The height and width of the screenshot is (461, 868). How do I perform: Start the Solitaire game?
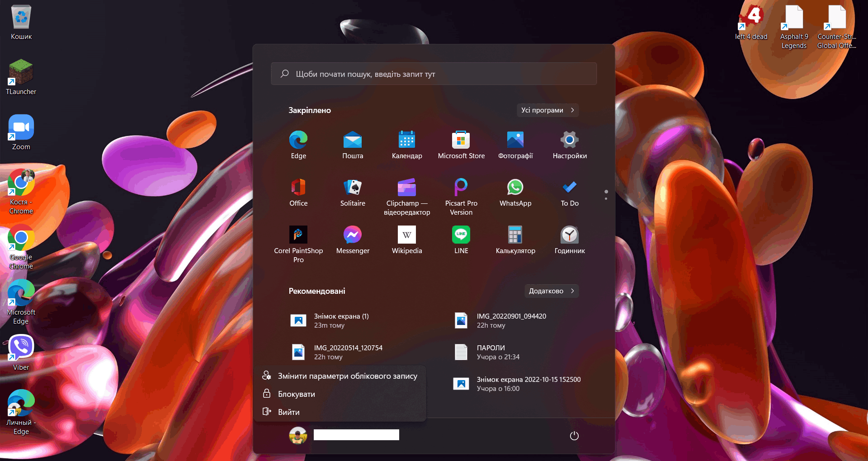coord(353,193)
